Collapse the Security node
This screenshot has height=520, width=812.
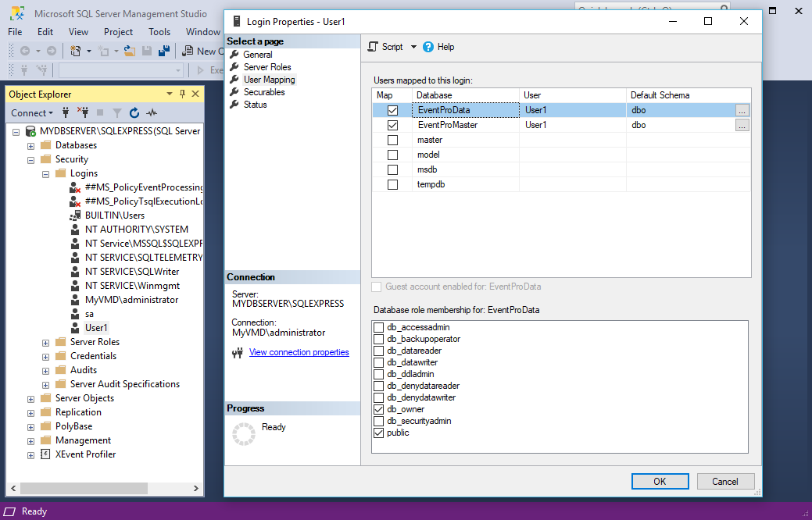coord(30,160)
